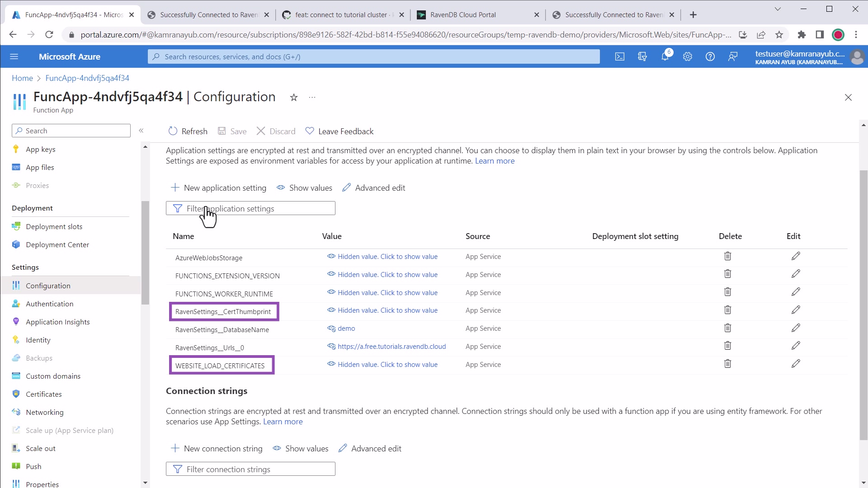Close Configuration blade with X
This screenshot has height=488, width=868.
tap(848, 98)
